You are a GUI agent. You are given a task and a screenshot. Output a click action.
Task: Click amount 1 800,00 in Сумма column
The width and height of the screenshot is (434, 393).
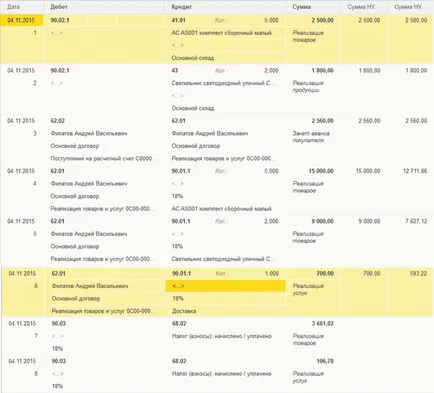[x=322, y=71]
